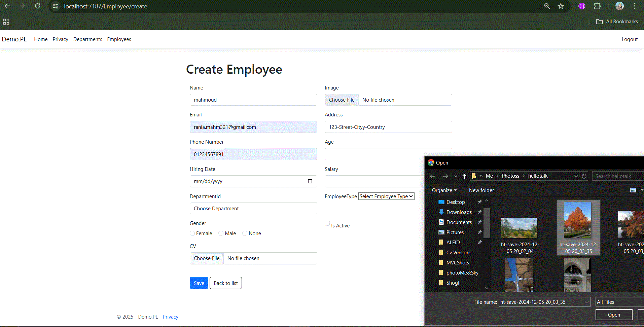Click Choose File for the CV field
The height and width of the screenshot is (327, 644).
click(207, 258)
